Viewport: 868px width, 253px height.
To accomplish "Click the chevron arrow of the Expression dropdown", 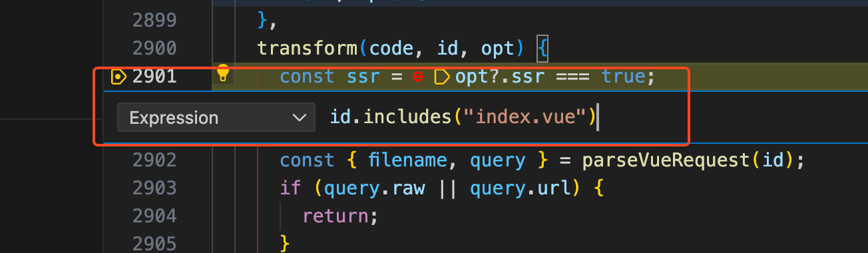I will pos(299,118).
